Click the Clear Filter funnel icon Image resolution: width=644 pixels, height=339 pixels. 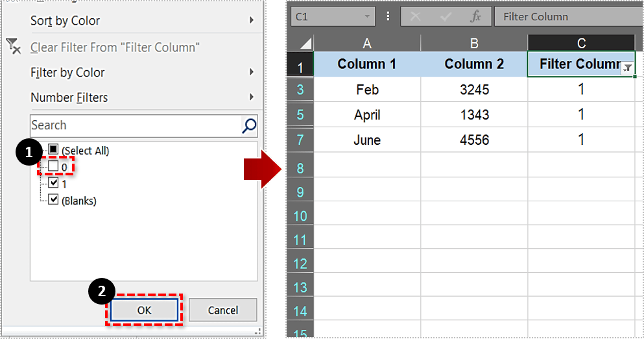[x=14, y=46]
